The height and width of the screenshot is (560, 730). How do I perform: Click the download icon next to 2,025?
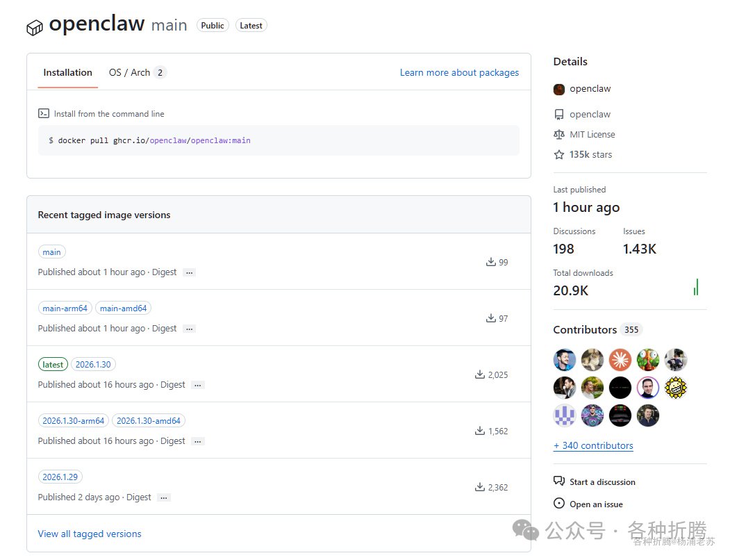[479, 374]
